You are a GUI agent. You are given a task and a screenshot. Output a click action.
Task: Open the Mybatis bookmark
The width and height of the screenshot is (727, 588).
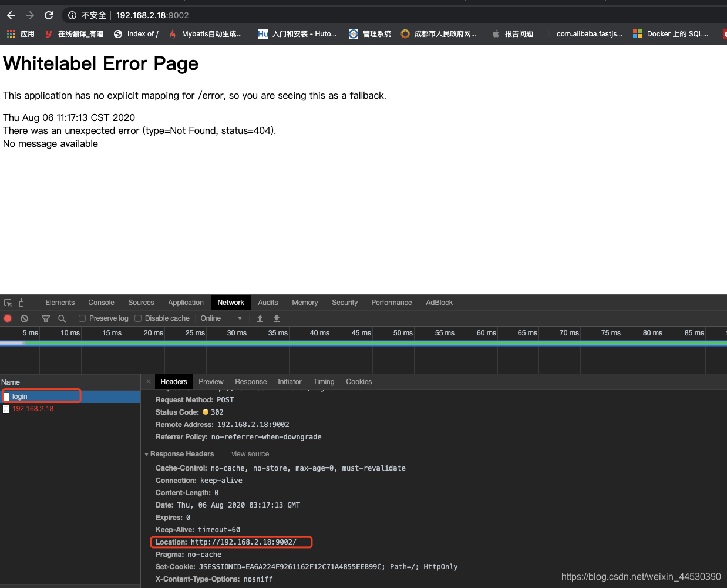point(205,34)
